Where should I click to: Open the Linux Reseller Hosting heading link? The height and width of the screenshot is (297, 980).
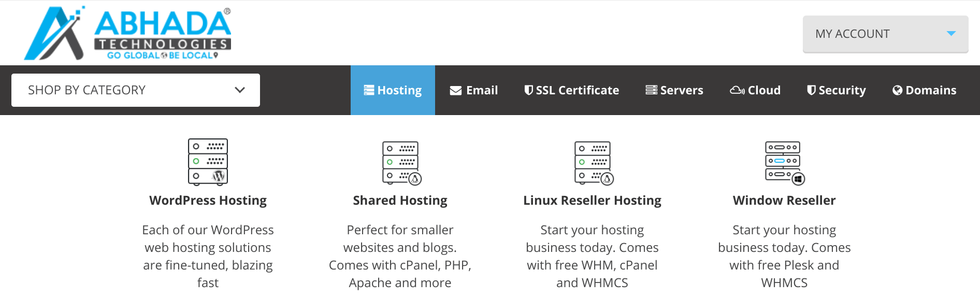tap(592, 201)
